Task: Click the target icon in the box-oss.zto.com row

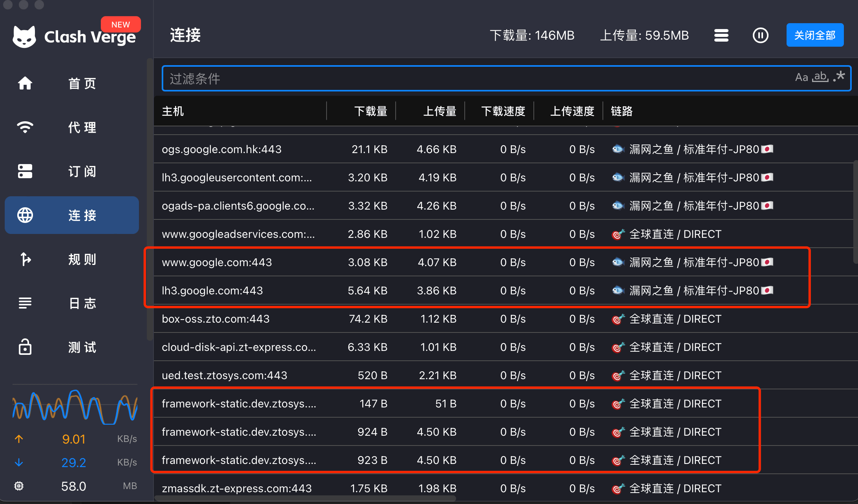Action: pyautogui.click(x=618, y=319)
